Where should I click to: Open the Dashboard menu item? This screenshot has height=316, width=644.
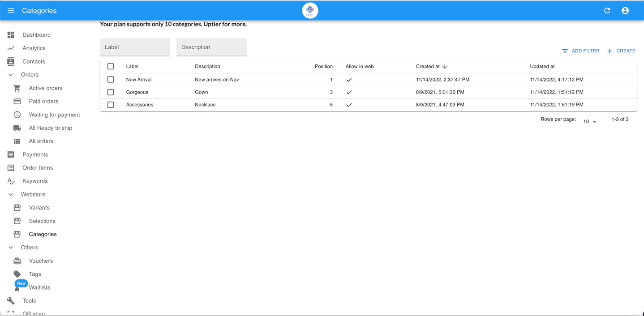pyautogui.click(x=36, y=34)
